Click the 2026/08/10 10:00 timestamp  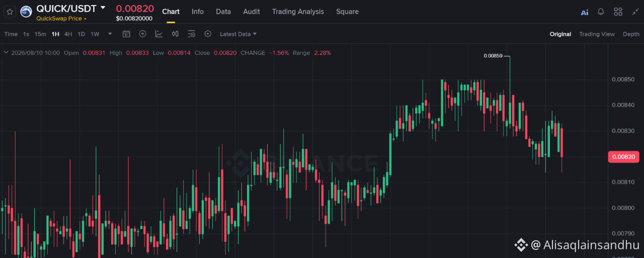[35, 52]
